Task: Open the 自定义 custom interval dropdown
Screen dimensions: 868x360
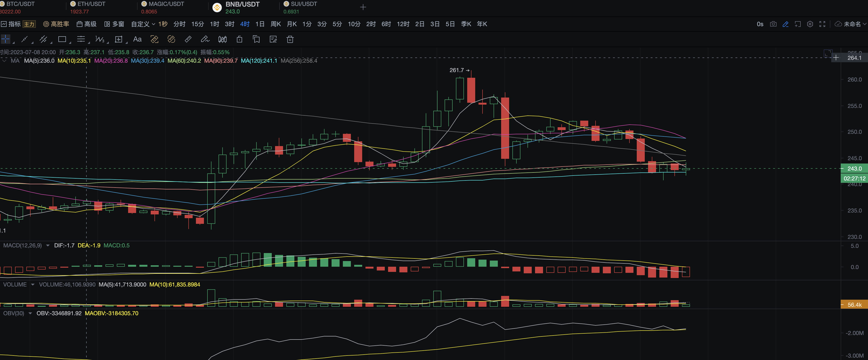Action: coord(143,24)
